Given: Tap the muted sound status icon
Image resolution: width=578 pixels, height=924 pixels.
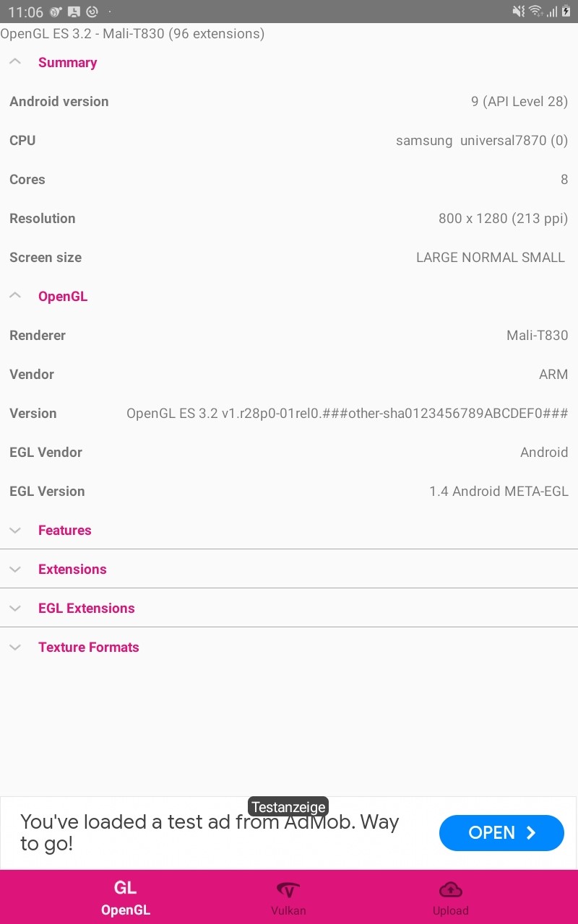Looking at the screenshot, I should coord(518,11).
